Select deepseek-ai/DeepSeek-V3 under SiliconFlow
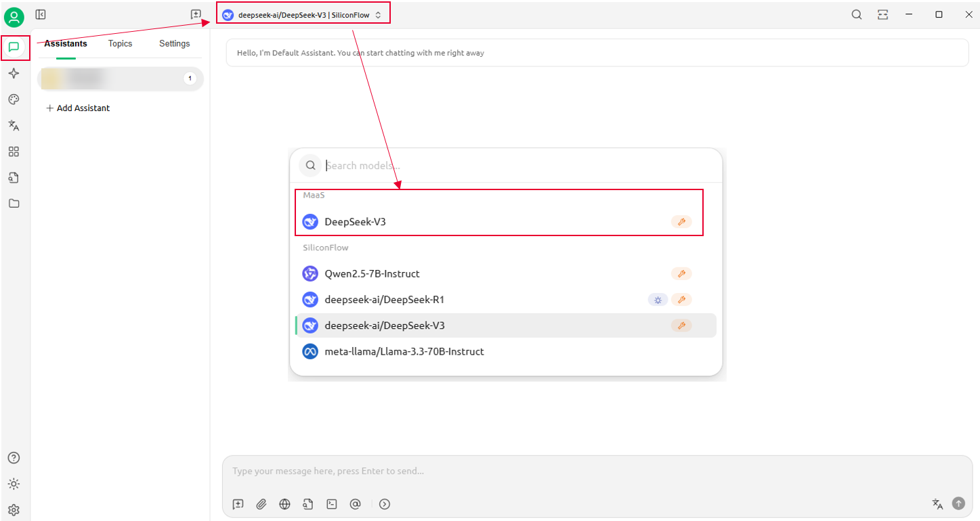This screenshot has width=980, height=521. tap(506, 325)
